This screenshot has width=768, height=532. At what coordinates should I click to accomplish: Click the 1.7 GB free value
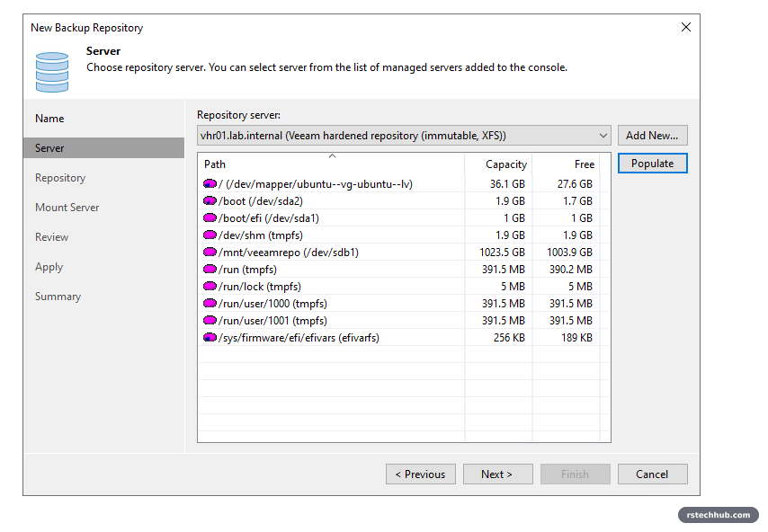[x=578, y=200]
